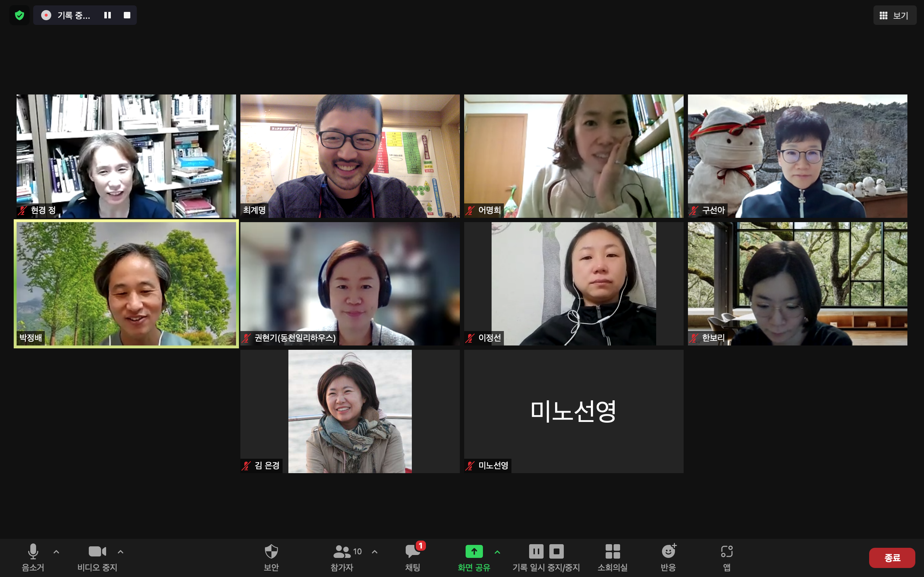Image resolution: width=924 pixels, height=577 pixels.
Task: Pause recording in bottom toolbar
Action: click(x=536, y=551)
